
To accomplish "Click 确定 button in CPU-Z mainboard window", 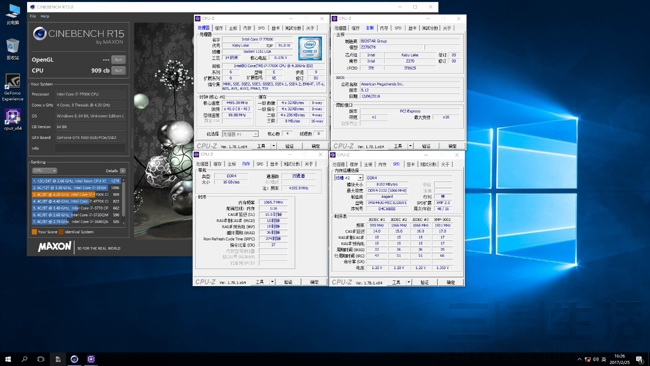I will click(452, 146).
